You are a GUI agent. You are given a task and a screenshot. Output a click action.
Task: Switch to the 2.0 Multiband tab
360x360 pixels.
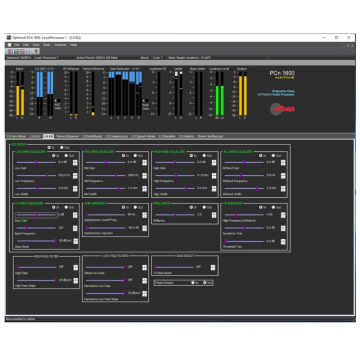(x=92, y=136)
